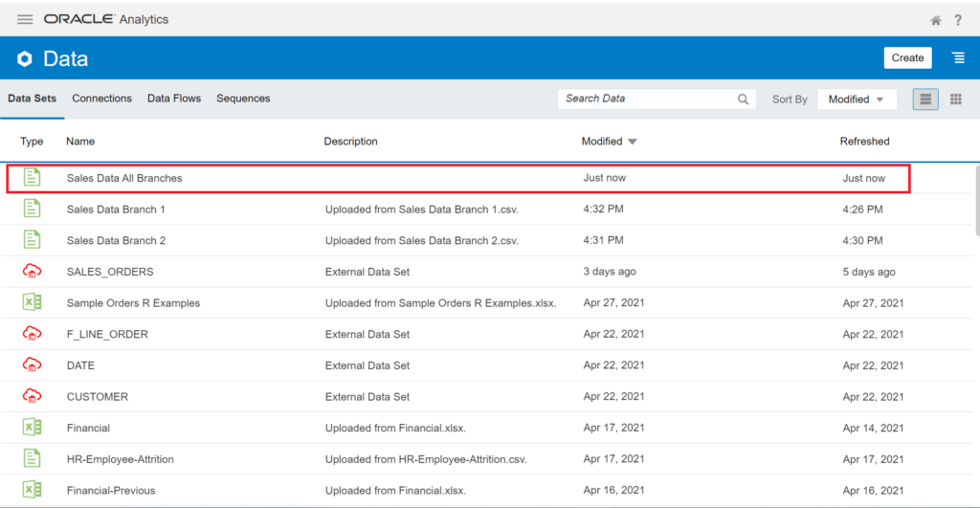Click cloud icon of DATE data set

pos(32,364)
